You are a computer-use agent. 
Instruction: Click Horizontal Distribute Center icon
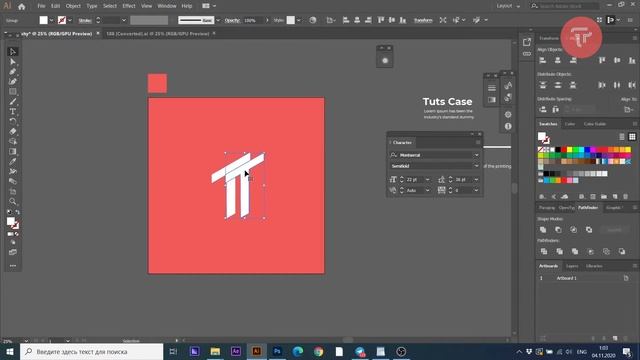pos(617,85)
